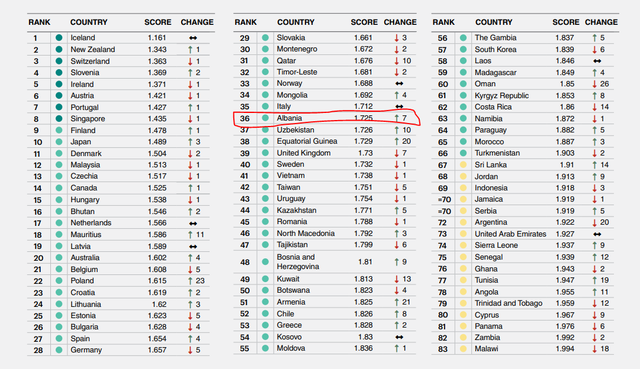Click the yellow dot beside Malawi
Image resolution: width=640 pixels, height=369 pixels.
pos(463,349)
